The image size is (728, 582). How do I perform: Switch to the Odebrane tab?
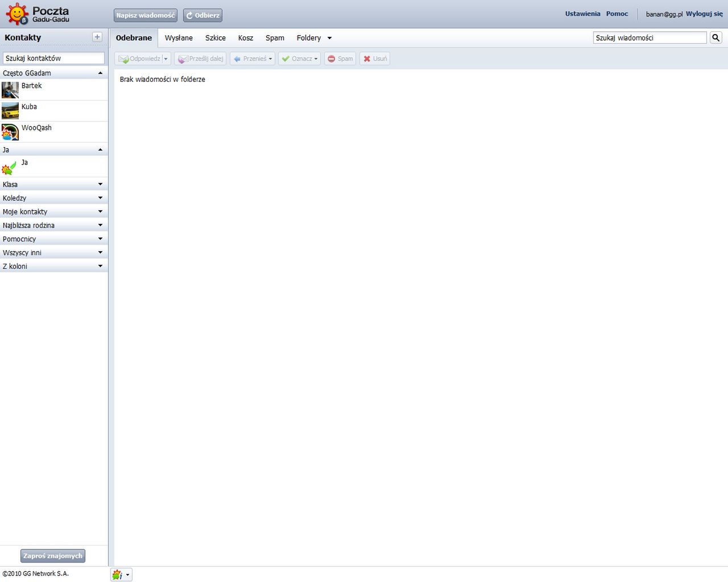click(x=134, y=38)
